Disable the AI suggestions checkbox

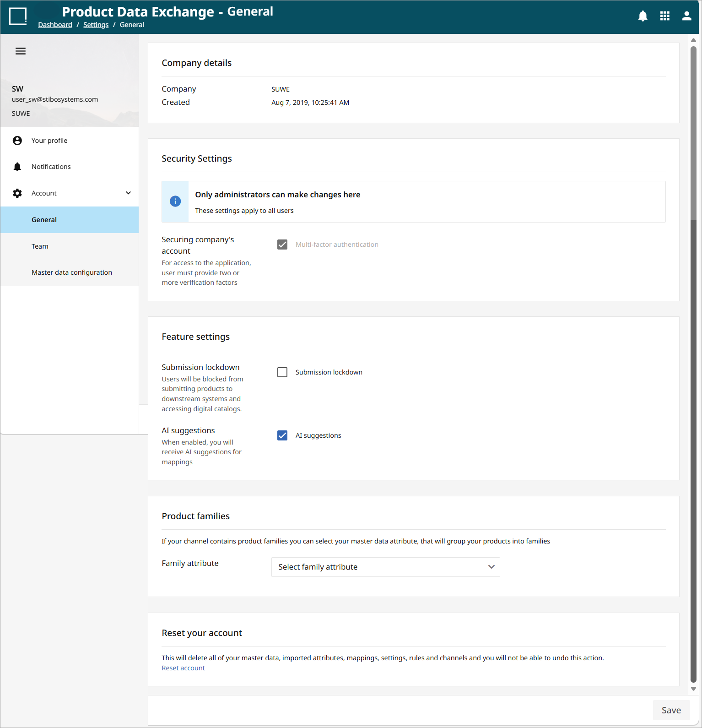click(x=282, y=435)
